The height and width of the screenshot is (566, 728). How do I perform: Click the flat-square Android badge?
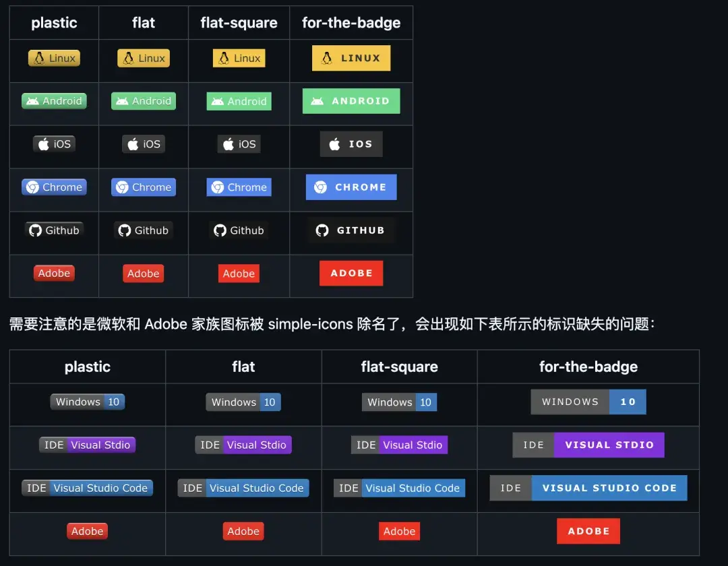pyautogui.click(x=239, y=101)
